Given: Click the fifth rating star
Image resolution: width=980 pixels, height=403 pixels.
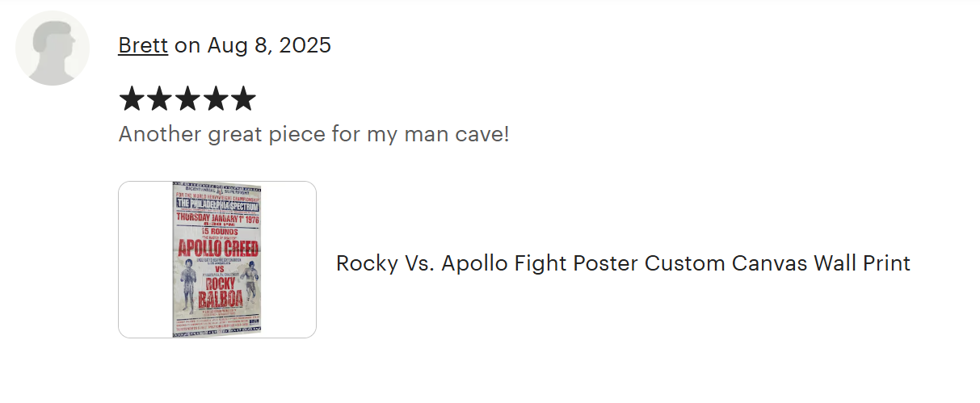Looking at the screenshot, I should pos(242,100).
